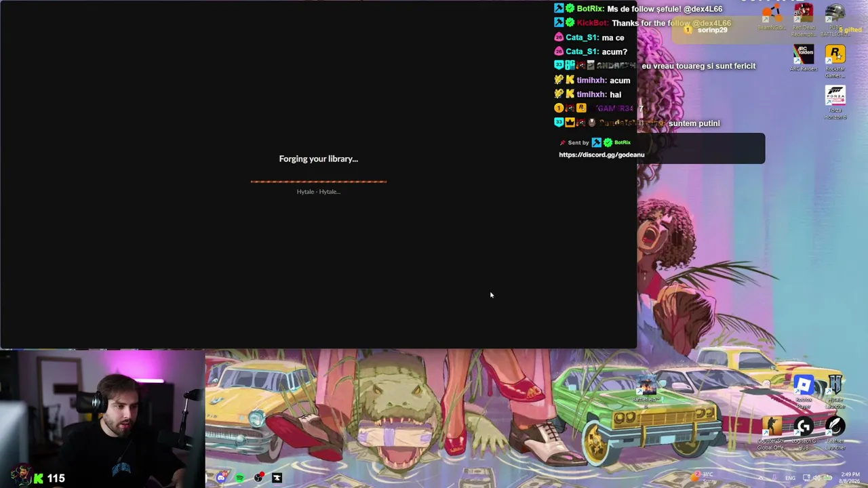
Task: Open Rockstar Games Launcher desktop icon
Action: click(x=835, y=61)
